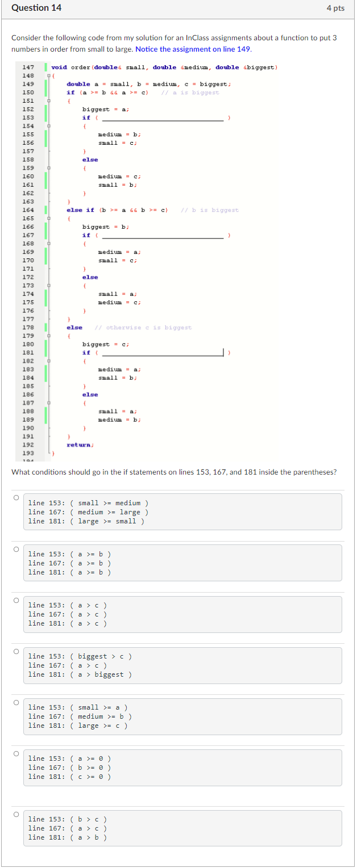The height and width of the screenshot is (868, 357).
Task: Click the blue text Notice the assignment on line 149
Action: [193, 49]
